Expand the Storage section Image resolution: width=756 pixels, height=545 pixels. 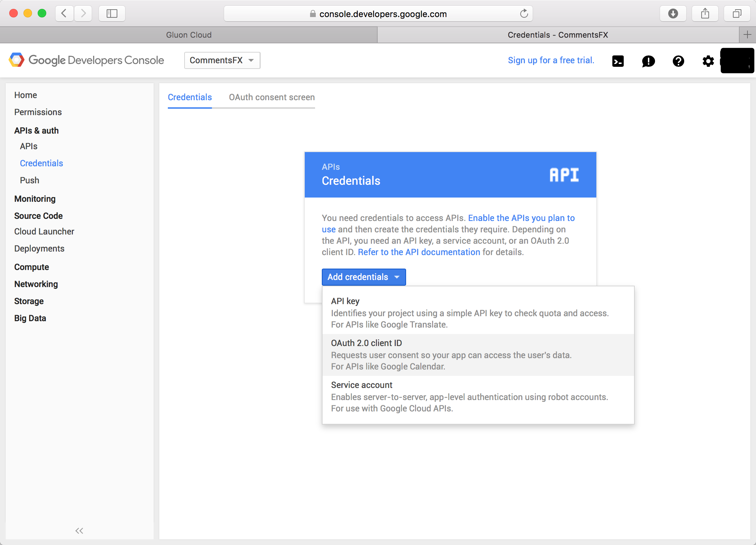click(29, 301)
